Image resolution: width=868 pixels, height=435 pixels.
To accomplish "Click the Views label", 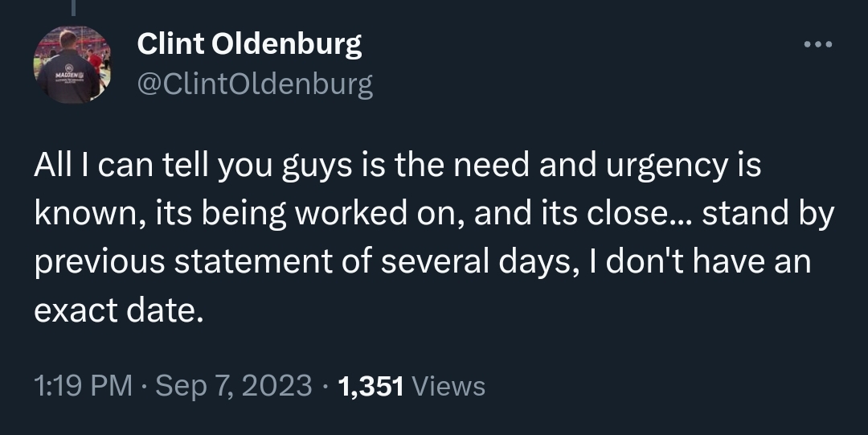I will 448,386.
